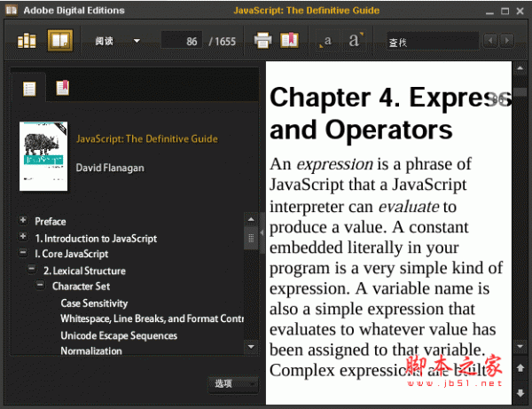532x409 pixels.
Task: Select author name David Flanagan
Action: (110, 168)
